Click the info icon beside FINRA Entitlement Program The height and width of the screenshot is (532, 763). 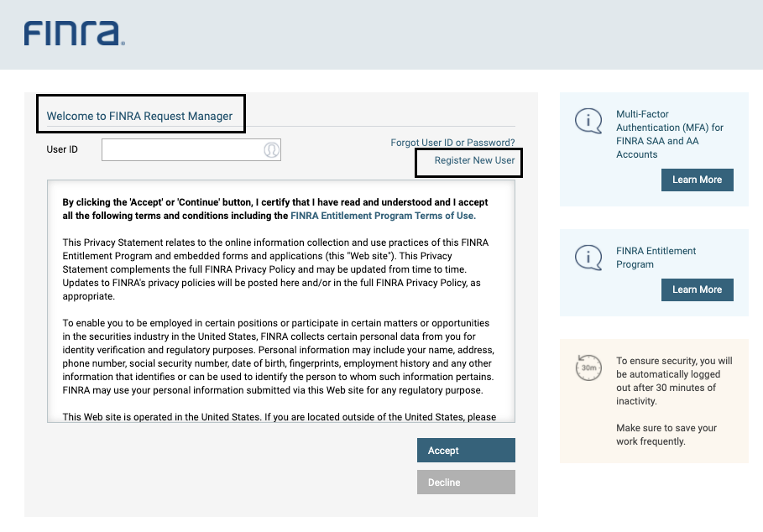(588, 257)
